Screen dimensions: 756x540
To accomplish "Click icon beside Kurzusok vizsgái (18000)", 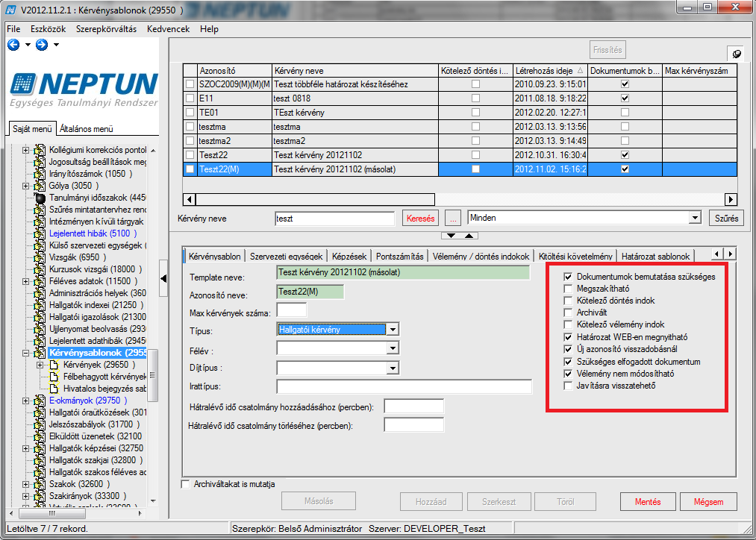I will point(40,269).
